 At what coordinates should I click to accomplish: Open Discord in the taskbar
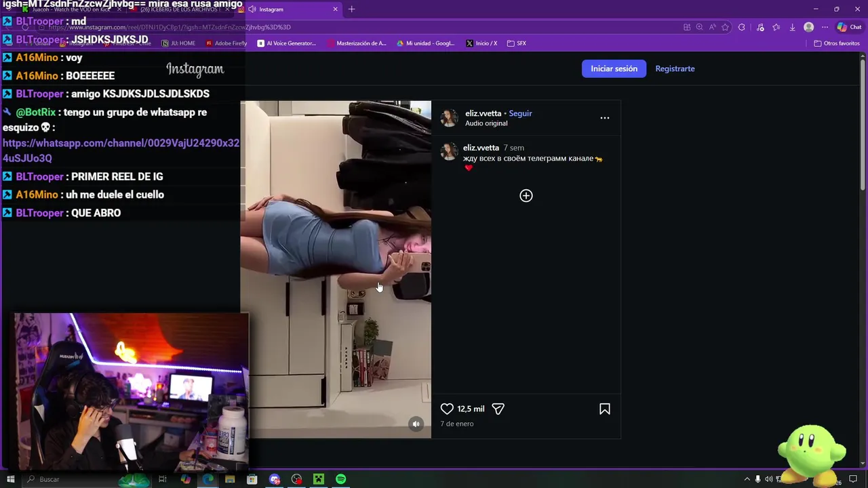[x=275, y=479]
